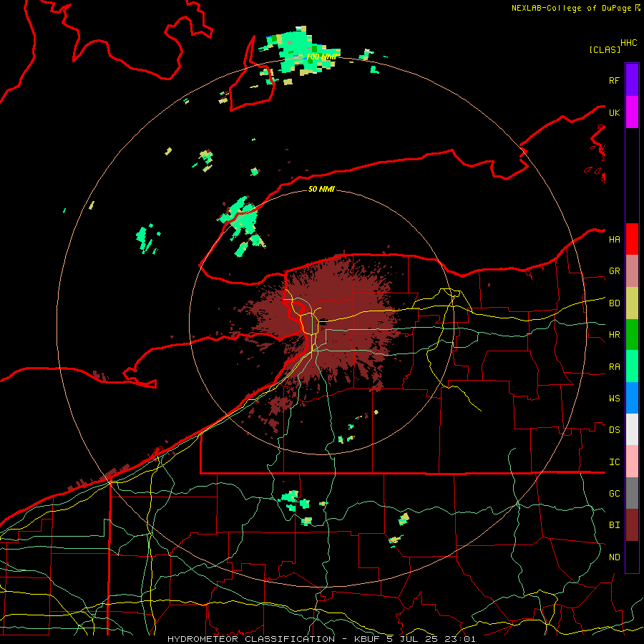Click the green rain echo crossing the shoreline
The image size is (644, 644).
pos(243,226)
